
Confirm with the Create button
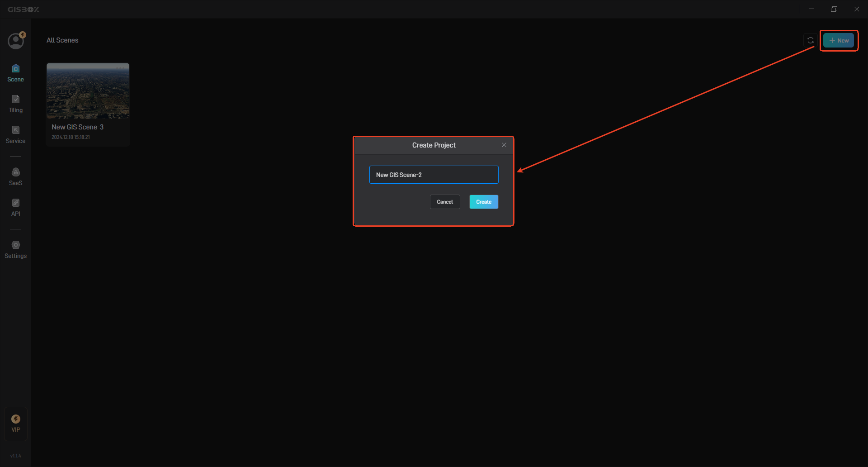[x=484, y=202]
